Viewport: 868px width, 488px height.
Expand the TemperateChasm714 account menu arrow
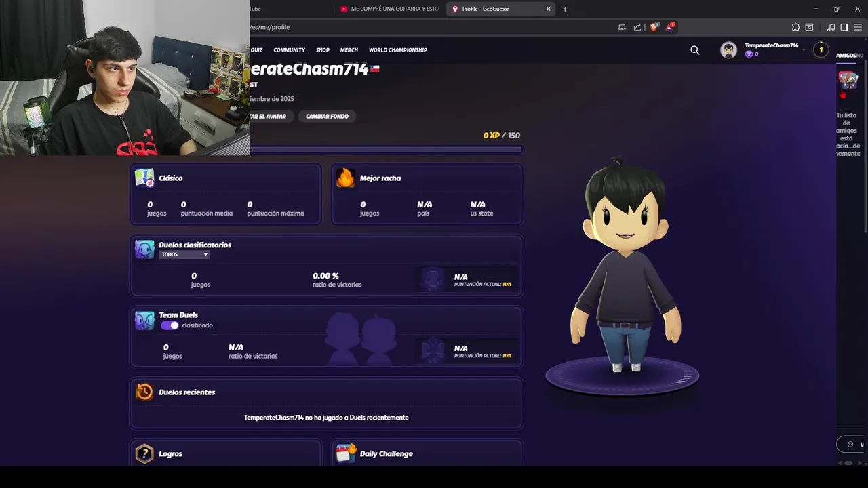(x=804, y=50)
